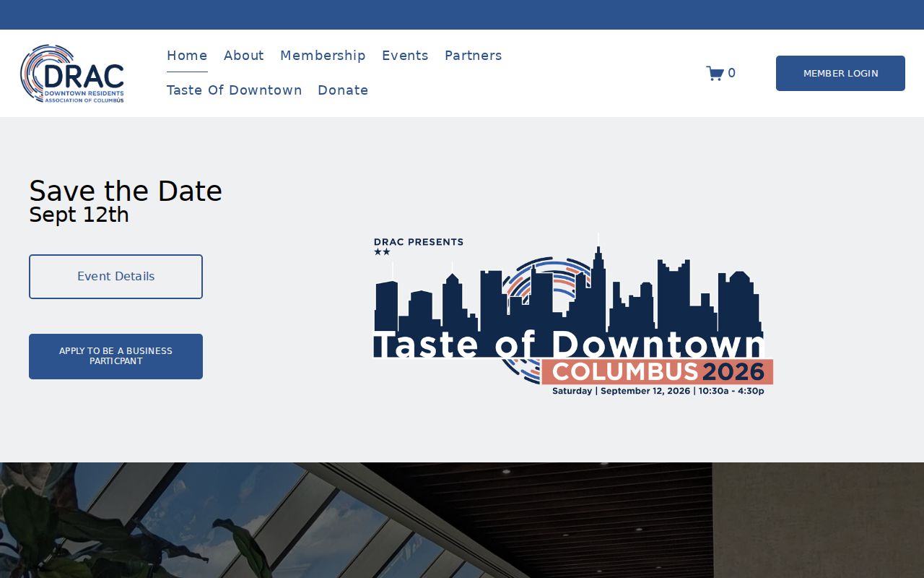
Task: Click the DRAC logo
Action: [x=72, y=74]
